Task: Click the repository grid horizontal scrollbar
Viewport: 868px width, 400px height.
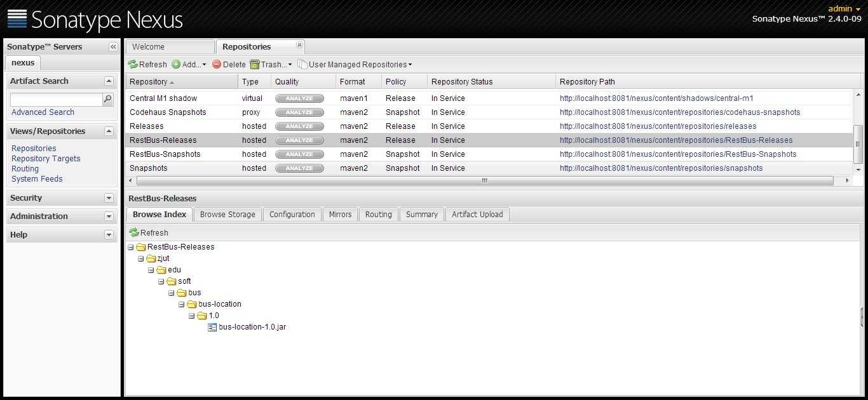Action: pyautogui.click(x=484, y=181)
